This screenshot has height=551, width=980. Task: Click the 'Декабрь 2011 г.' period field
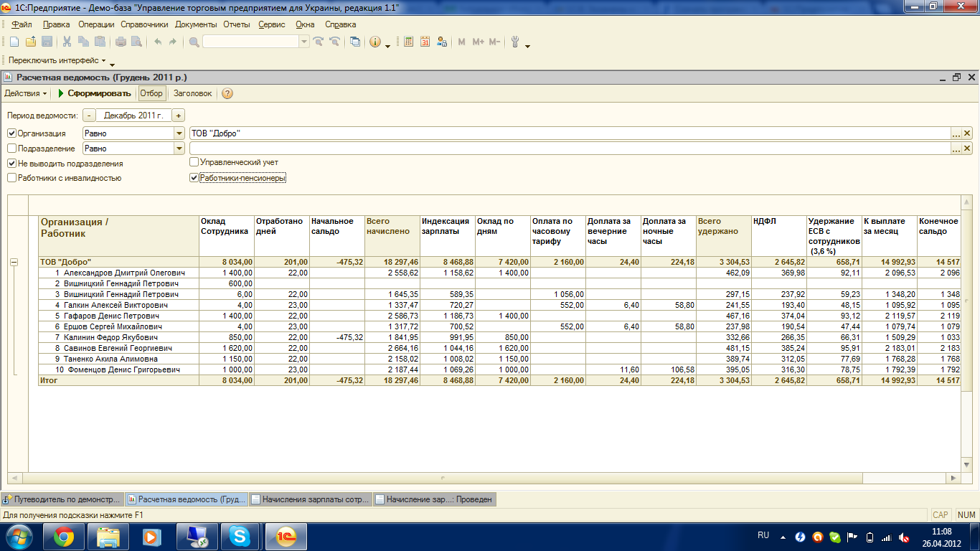133,115
